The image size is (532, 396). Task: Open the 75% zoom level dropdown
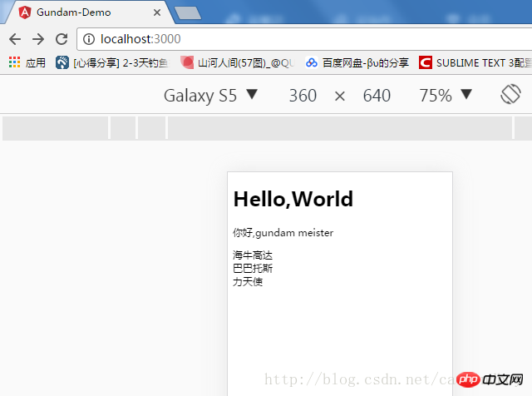pyautogui.click(x=446, y=95)
